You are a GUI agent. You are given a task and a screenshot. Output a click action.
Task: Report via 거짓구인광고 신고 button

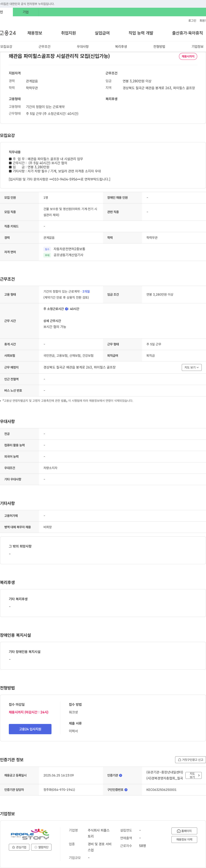pos(190,760)
